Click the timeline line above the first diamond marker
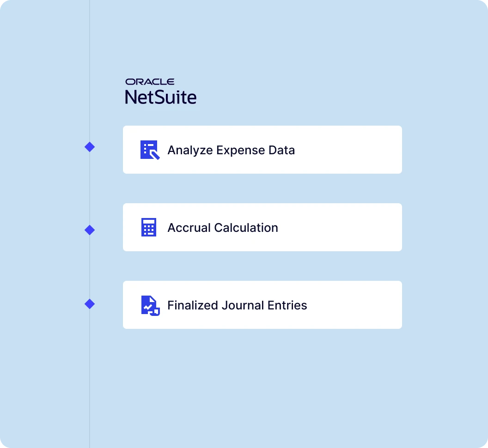 click(90, 69)
